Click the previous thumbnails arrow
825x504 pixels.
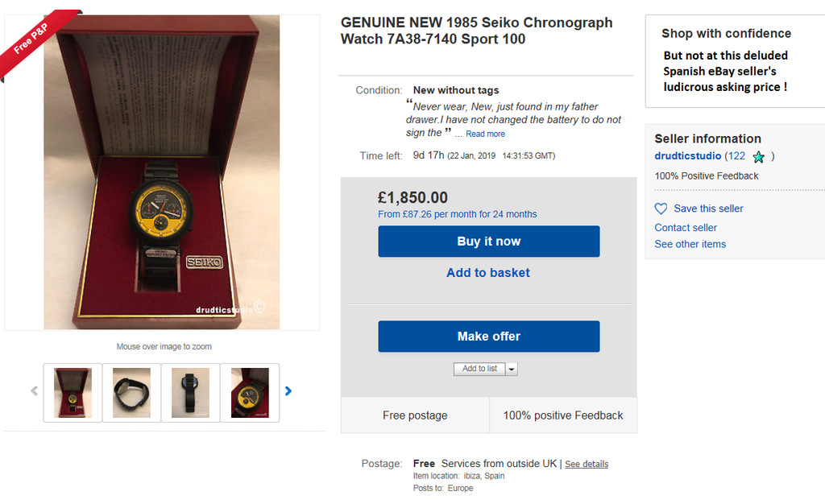pyautogui.click(x=34, y=391)
